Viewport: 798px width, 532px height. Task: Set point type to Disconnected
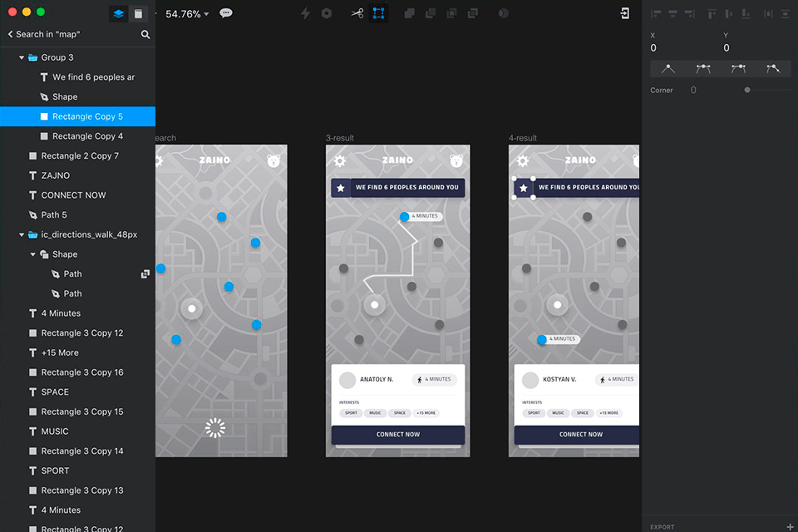pyautogui.click(x=774, y=68)
